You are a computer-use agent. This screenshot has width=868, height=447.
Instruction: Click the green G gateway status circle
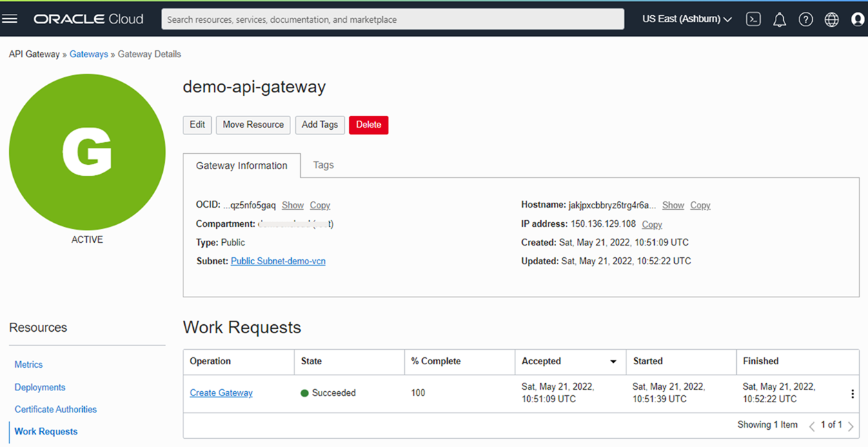87,152
